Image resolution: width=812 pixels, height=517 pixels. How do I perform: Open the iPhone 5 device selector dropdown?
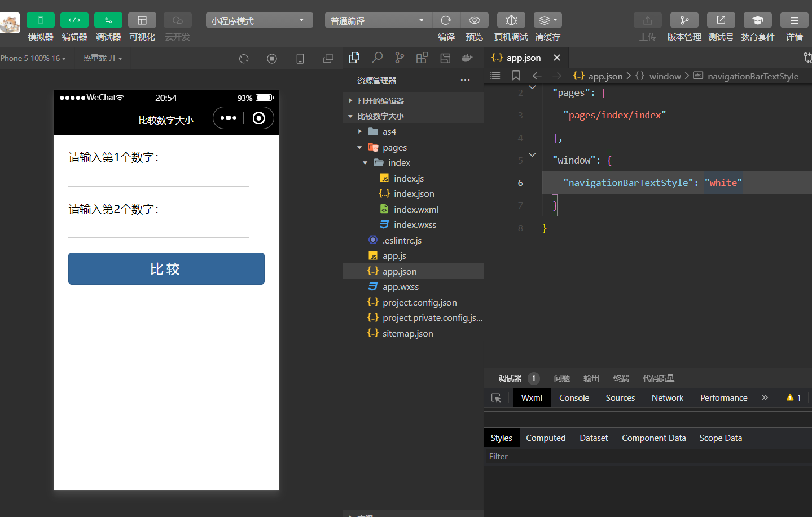click(x=33, y=58)
